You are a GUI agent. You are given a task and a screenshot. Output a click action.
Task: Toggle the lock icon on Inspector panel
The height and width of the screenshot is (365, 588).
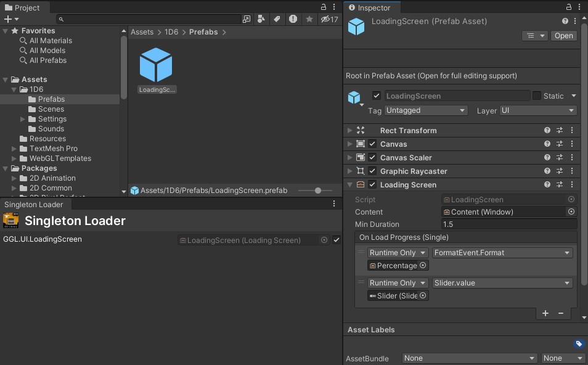point(568,7)
